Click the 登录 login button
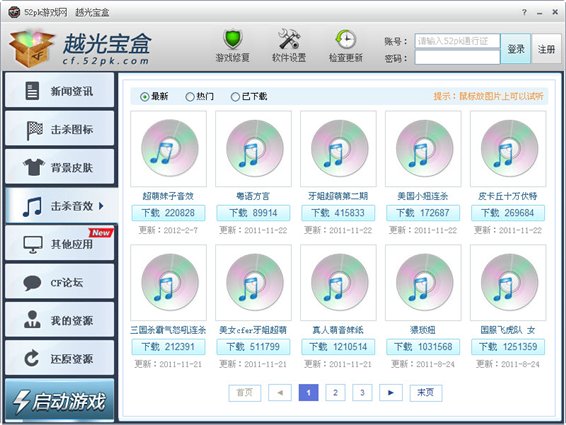Image resolution: width=566 pixels, height=425 pixels. tap(516, 49)
